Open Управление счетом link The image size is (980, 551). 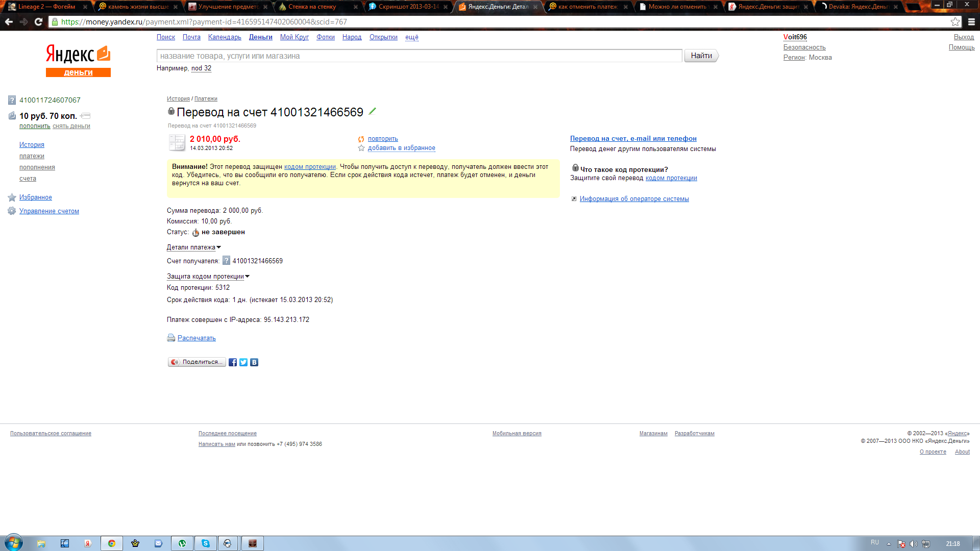49,211
